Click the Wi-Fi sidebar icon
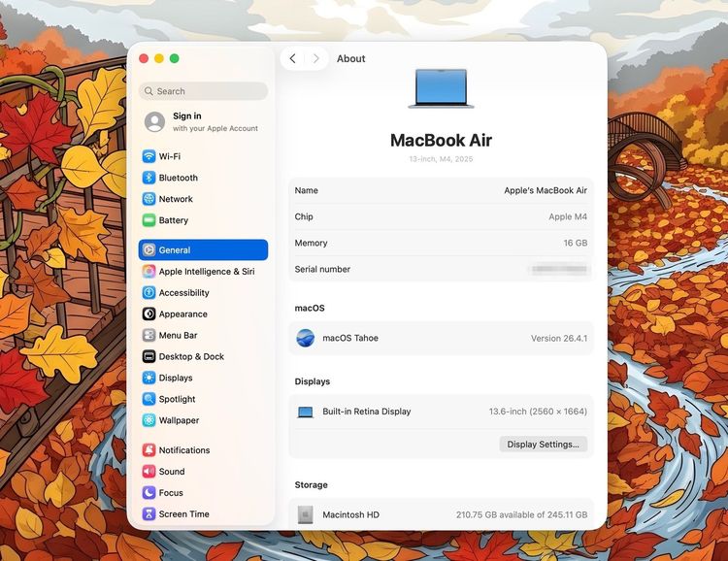 (149, 156)
